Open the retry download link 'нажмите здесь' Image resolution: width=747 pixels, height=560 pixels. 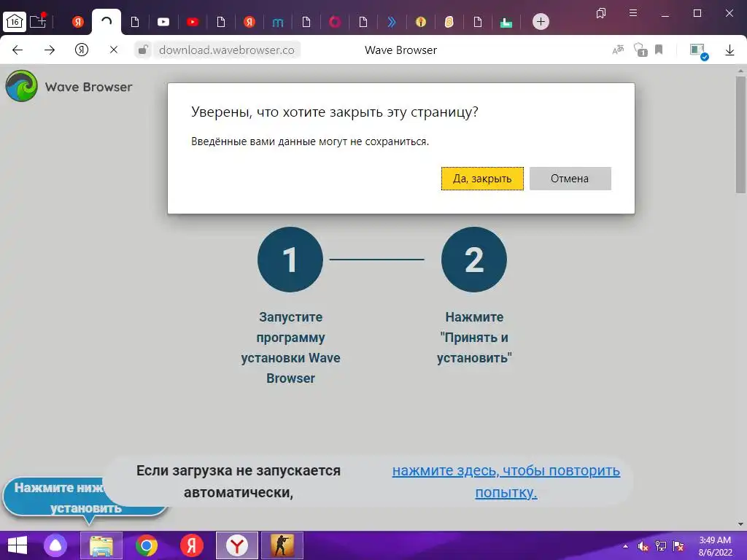coord(506,481)
